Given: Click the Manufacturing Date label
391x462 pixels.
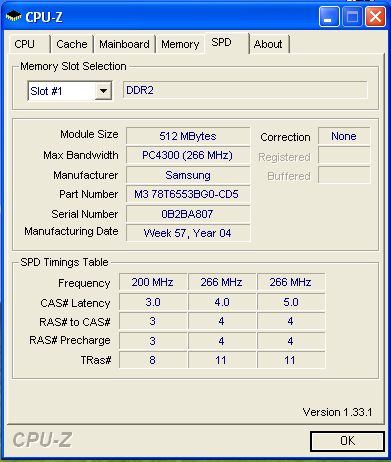Looking at the screenshot, I should coord(71,232).
